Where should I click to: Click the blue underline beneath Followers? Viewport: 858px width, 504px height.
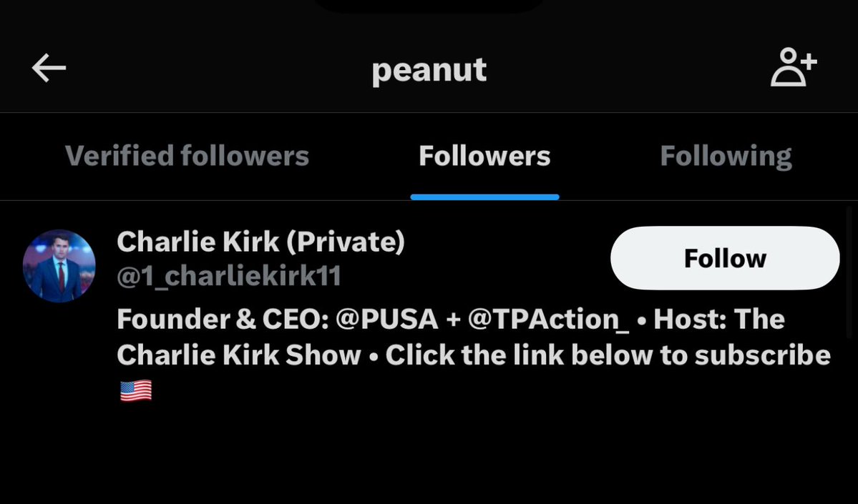pyautogui.click(x=484, y=197)
